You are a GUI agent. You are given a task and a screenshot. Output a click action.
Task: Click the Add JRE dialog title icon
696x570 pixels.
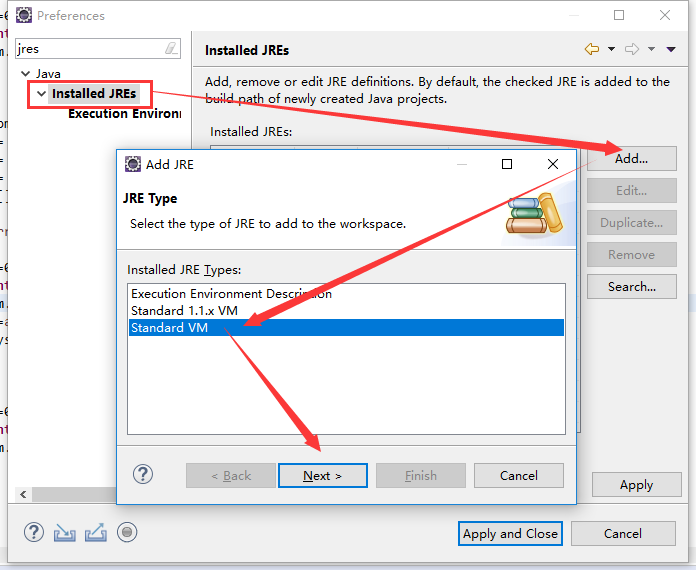[133, 164]
